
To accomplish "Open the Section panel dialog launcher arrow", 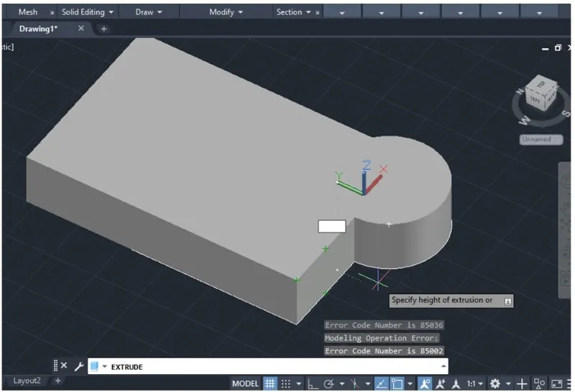I will (317, 12).
